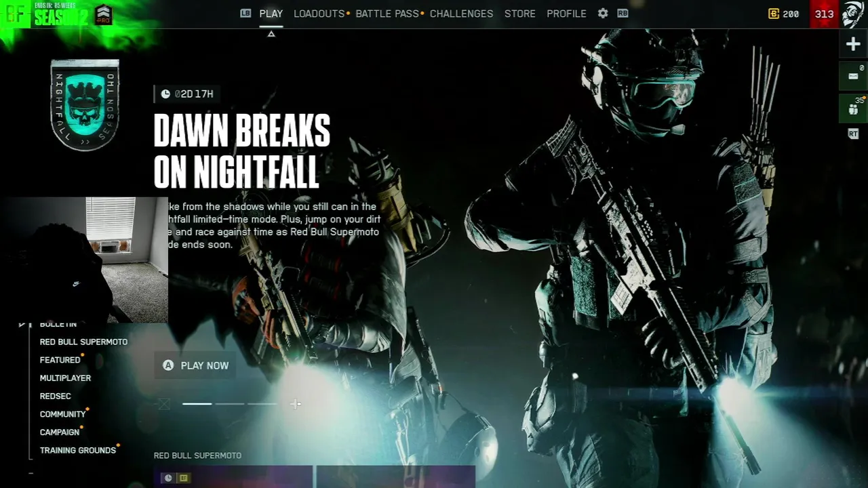Click the PLAY NOW button
The height and width of the screenshot is (488, 868).
[195, 365]
